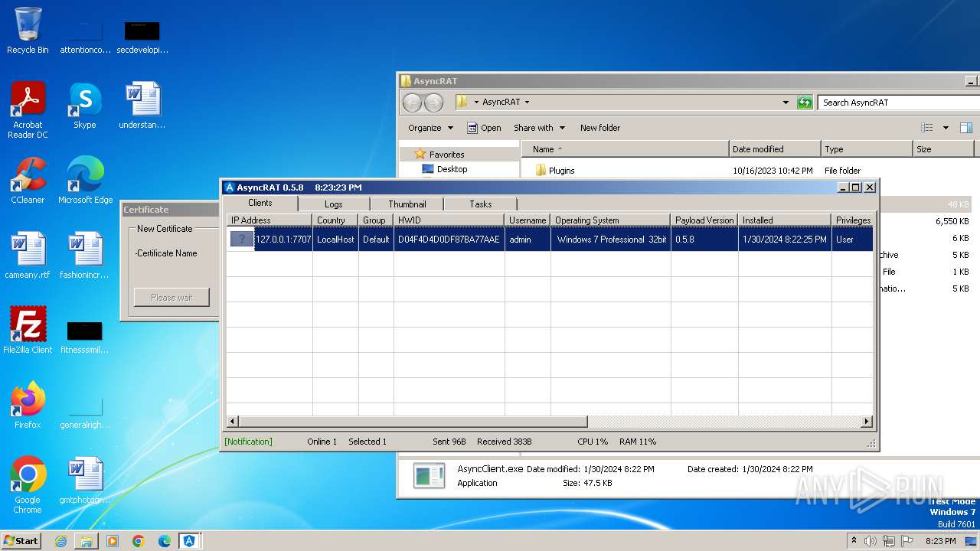Click the left arrow of AsyncRAT horizontal scrollbar
The height and width of the screenshot is (551, 980).
coord(233,422)
